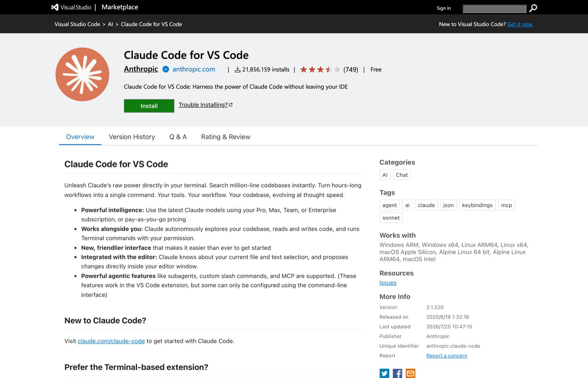Open the Q & A tab
Screen dimensions: 588x378
pyautogui.click(x=178, y=137)
